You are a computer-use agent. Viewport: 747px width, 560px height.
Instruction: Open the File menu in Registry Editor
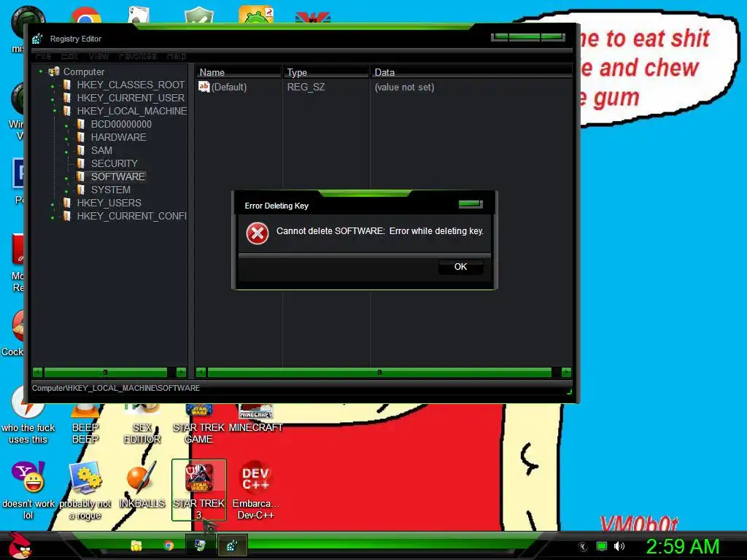pos(43,55)
